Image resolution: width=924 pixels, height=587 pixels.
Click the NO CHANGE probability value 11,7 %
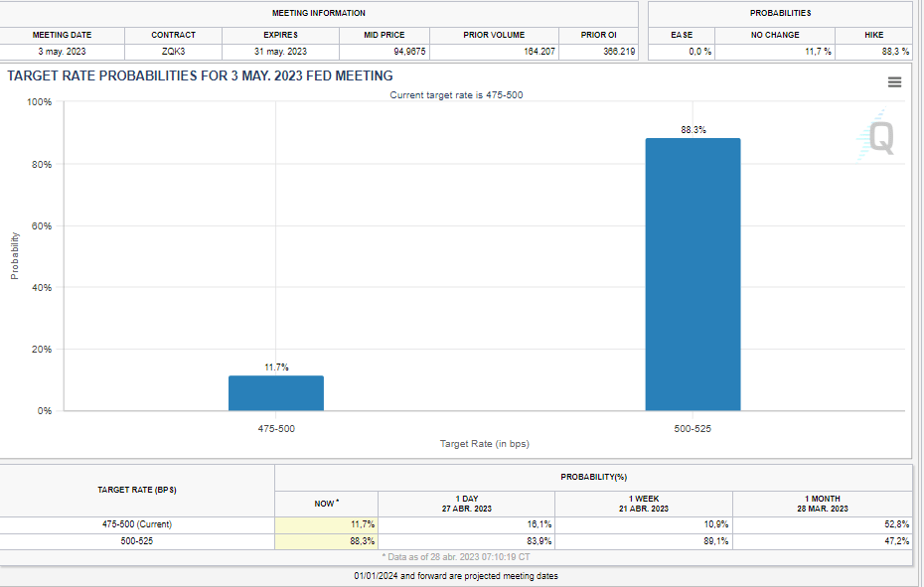point(775,52)
